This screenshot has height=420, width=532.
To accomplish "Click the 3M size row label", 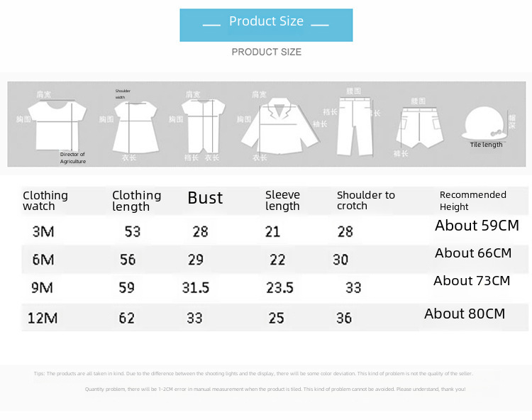I will [43, 232].
